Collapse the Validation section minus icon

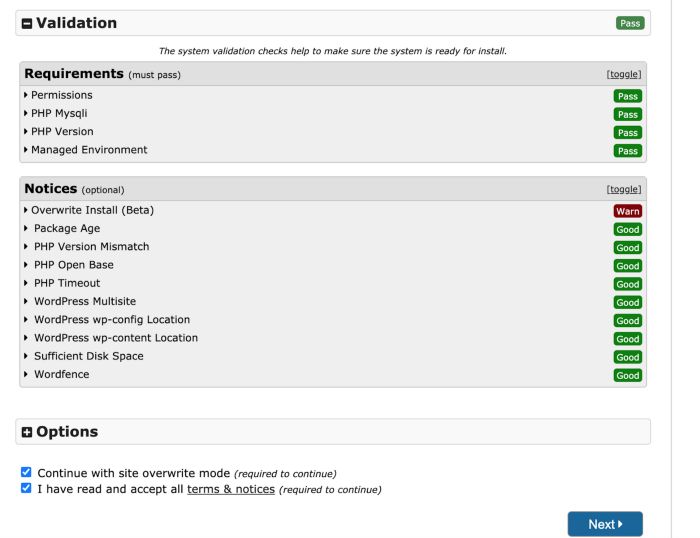[x=26, y=23]
